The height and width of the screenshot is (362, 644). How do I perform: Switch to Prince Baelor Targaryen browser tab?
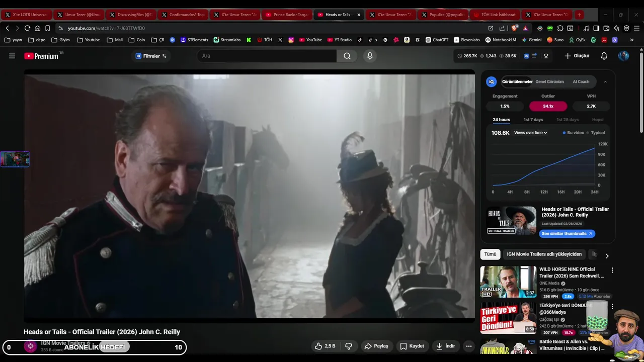tap(286, 15)
